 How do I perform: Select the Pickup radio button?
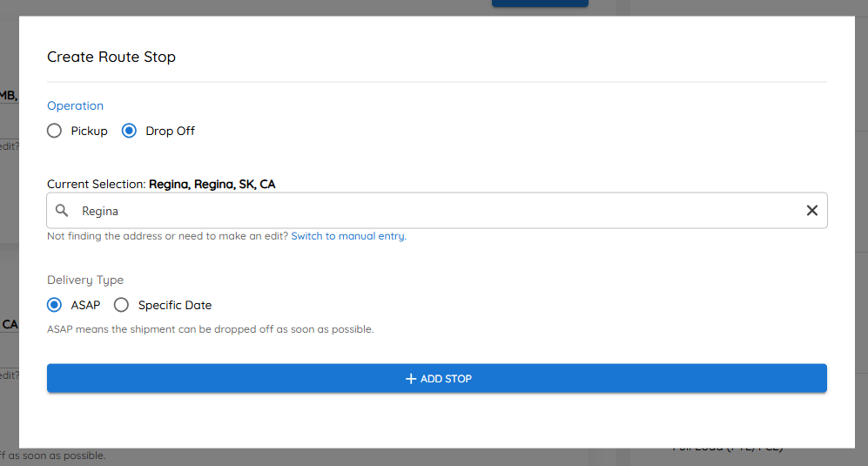(54, 131)
